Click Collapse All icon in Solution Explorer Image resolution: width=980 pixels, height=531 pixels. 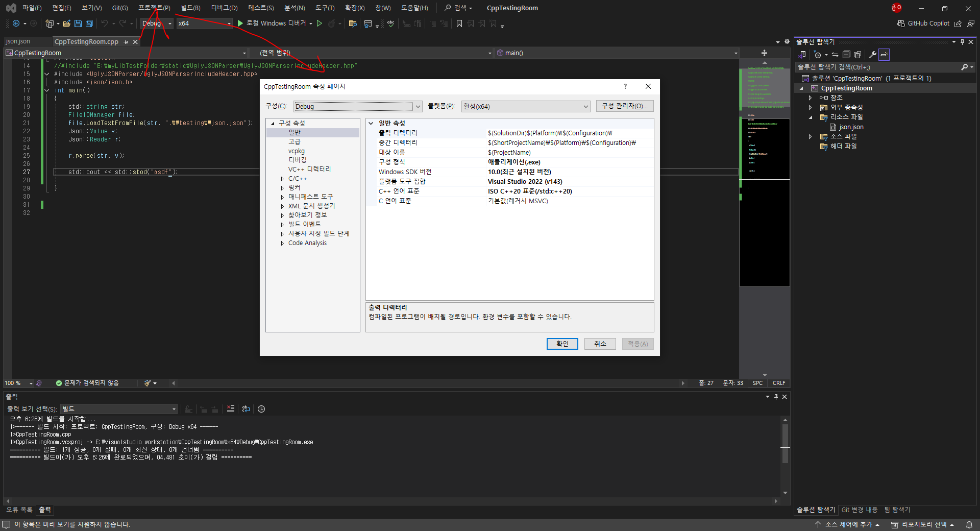846,55
